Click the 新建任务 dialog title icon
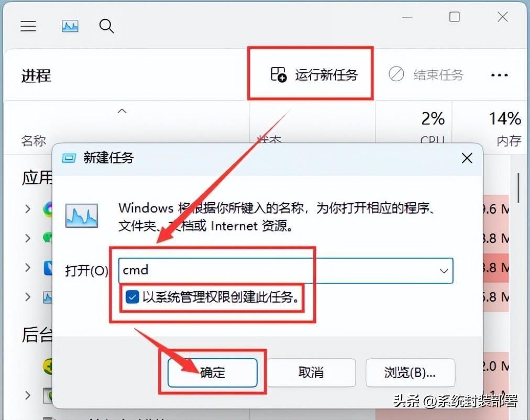The width and height of the screenshot is (530, 420). point(69,158)
